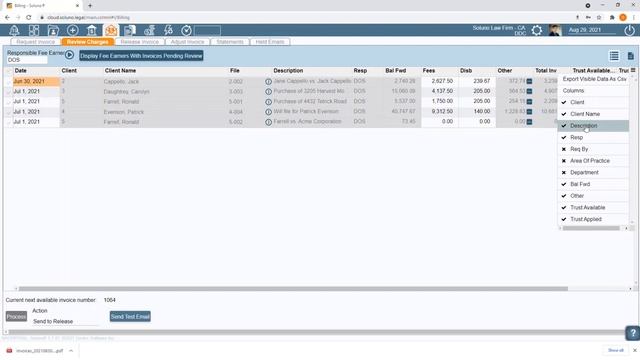Open the header date Aug 29, 2021 picker
Screen dimensions: 640x360
(x=591, y=30)
